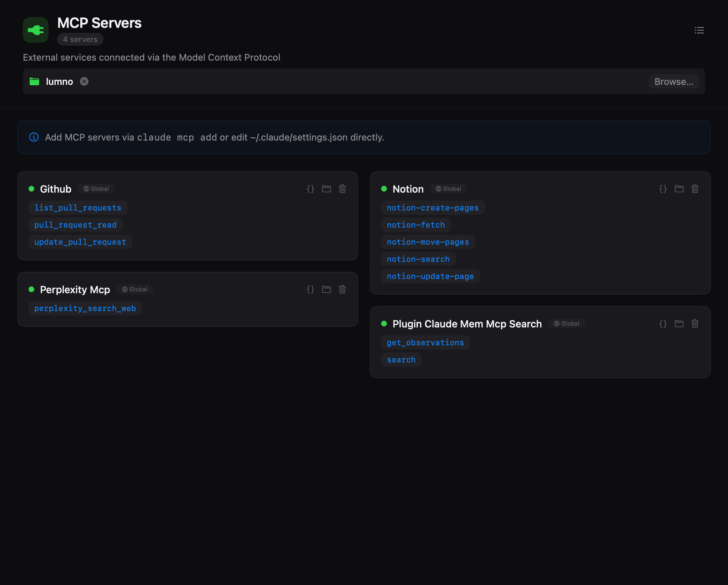Delete Plugin Claude Mem Mcp Search server
The image size is (728, 585).
pos(695,324)
